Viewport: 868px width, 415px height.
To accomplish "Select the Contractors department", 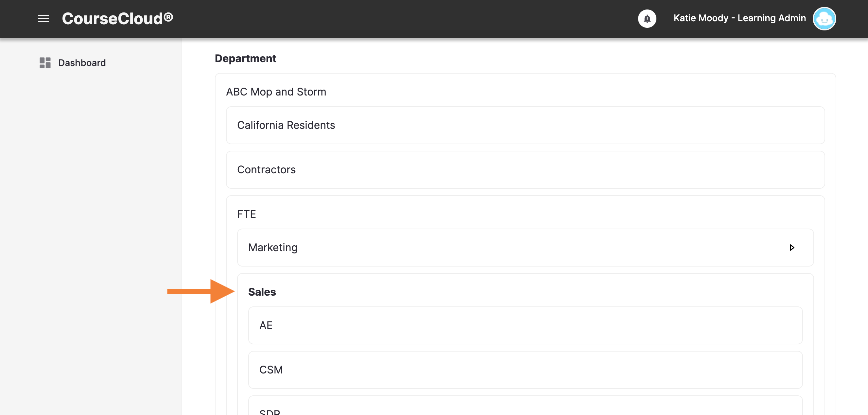I will 525,170.
